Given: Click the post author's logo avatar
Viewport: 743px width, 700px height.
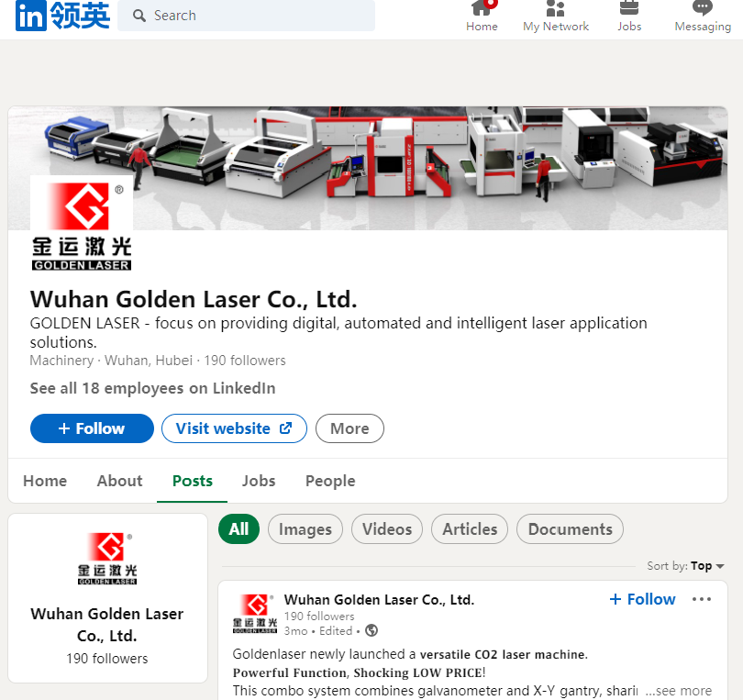Looking at the screenshot, I should coord(255,614).
